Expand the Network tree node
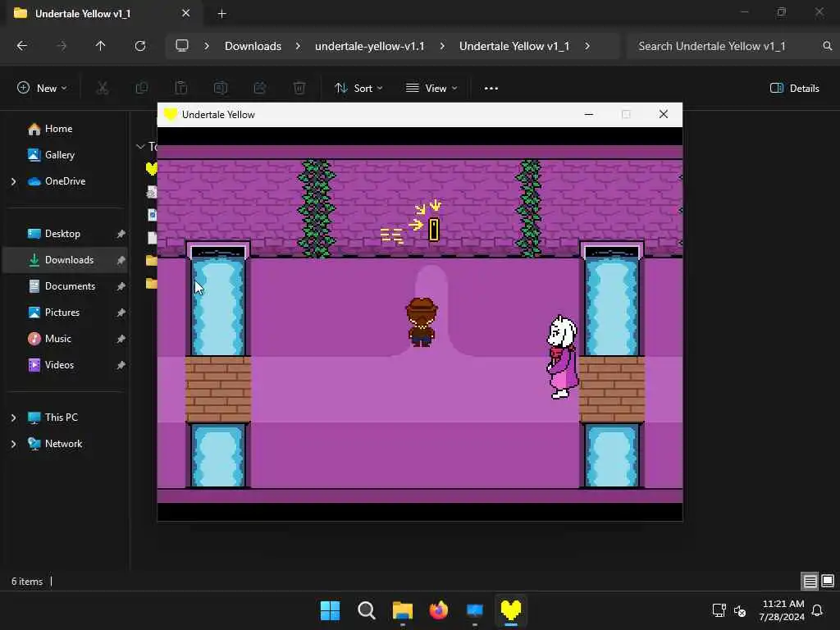Viewport: 840px width, 630px height. pos(13,444)
